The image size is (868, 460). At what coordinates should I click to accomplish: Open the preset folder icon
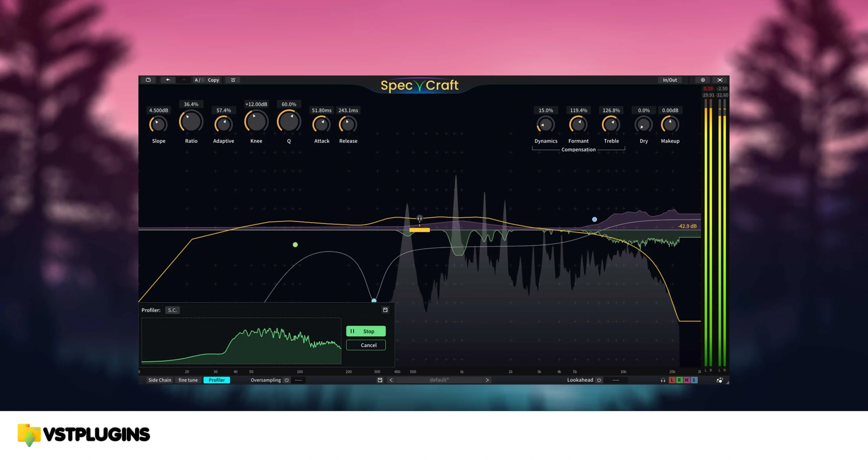(x=148, y=80)
